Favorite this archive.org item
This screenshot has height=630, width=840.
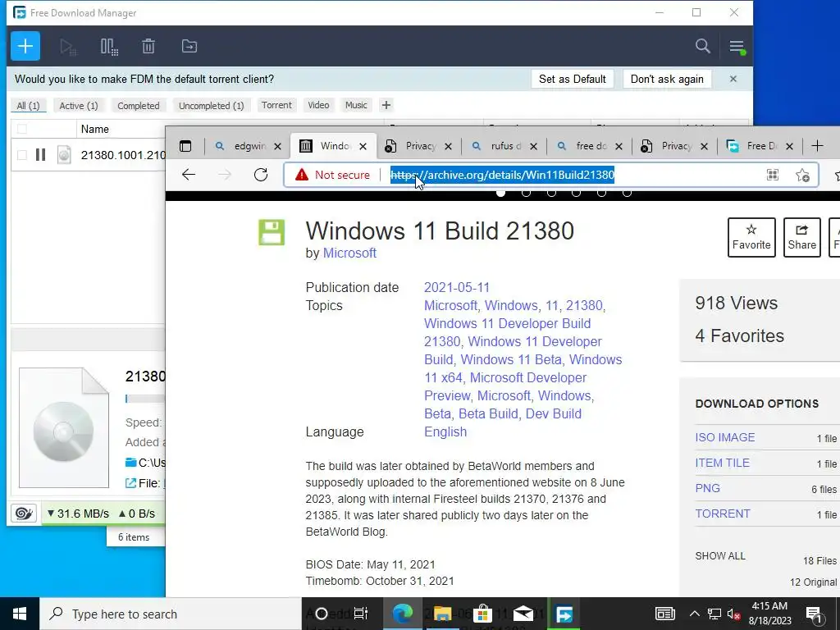click(x=751, y=237)
